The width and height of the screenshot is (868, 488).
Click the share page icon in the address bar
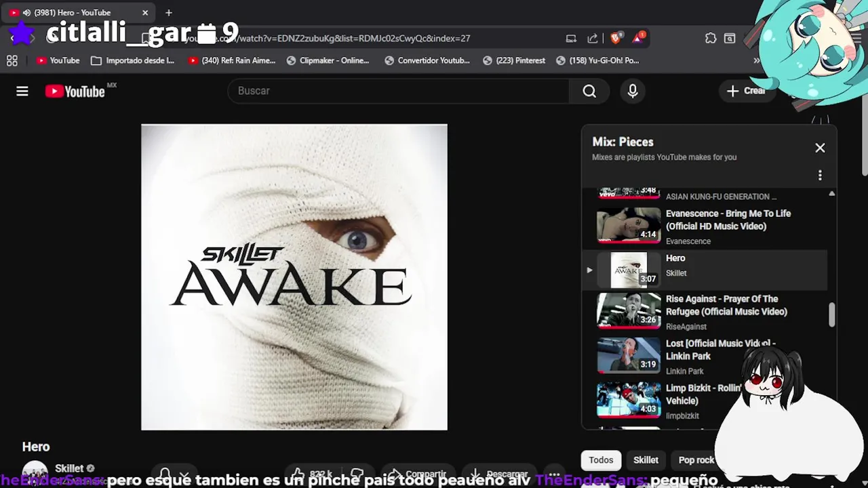593,39
